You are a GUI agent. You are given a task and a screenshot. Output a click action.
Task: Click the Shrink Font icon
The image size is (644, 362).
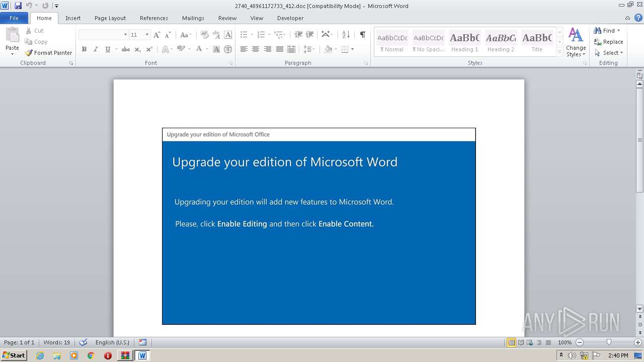pos(168,35)
